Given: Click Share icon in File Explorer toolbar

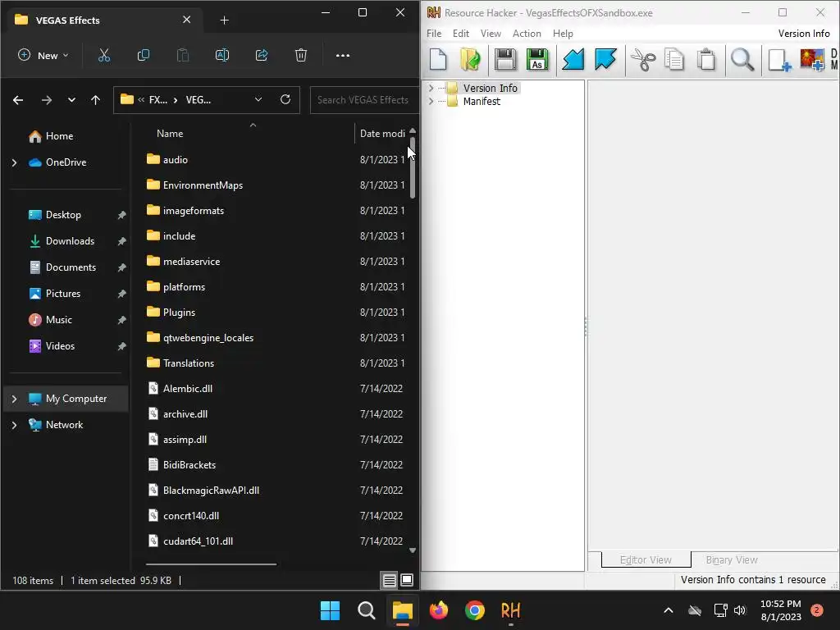Looking at the screenshot, I should [x=262, y=55].
